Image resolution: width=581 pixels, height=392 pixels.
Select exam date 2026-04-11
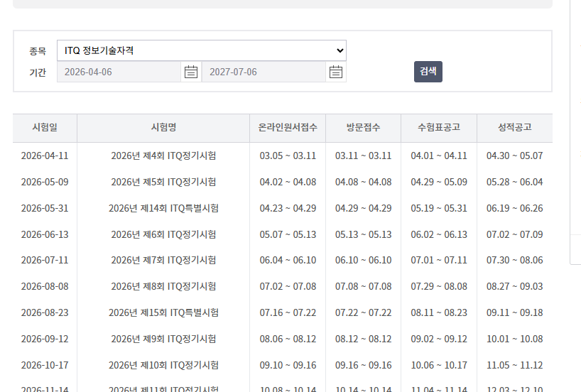[45, 156]
